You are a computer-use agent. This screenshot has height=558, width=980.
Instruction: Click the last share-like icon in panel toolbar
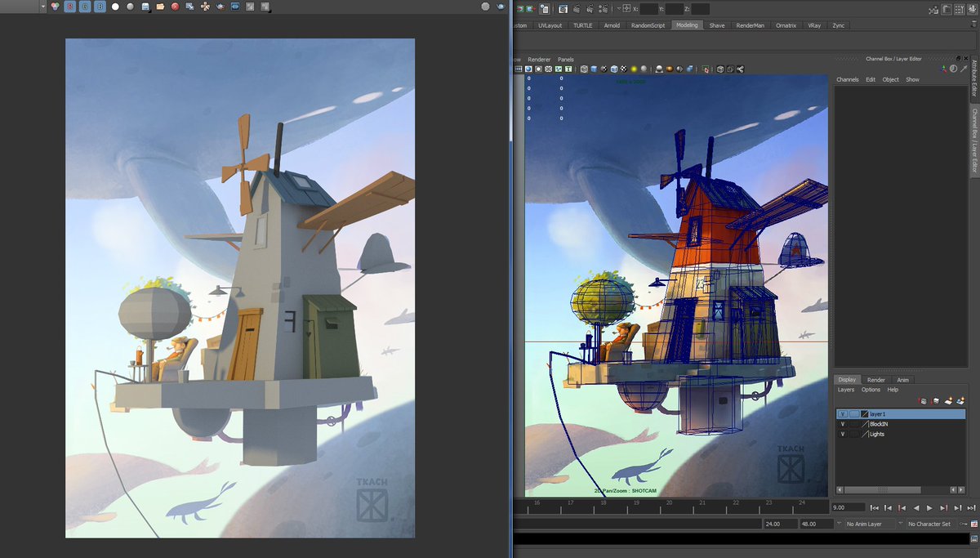tap(740, 69)
